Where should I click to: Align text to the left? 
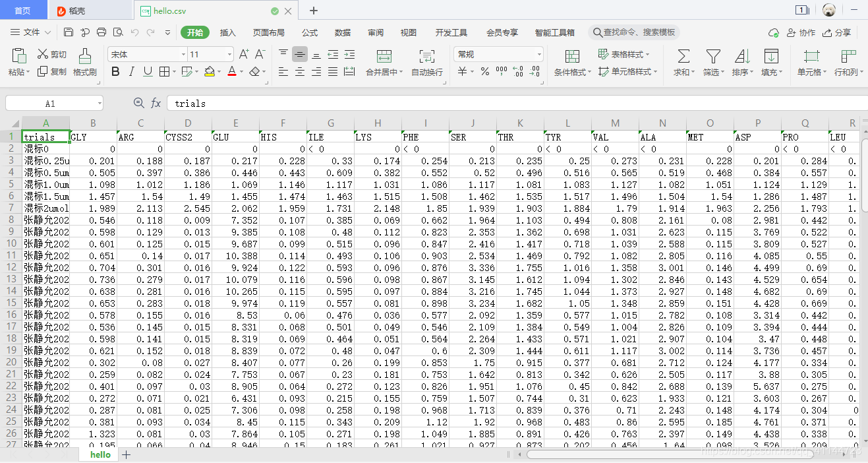(283, 71)
